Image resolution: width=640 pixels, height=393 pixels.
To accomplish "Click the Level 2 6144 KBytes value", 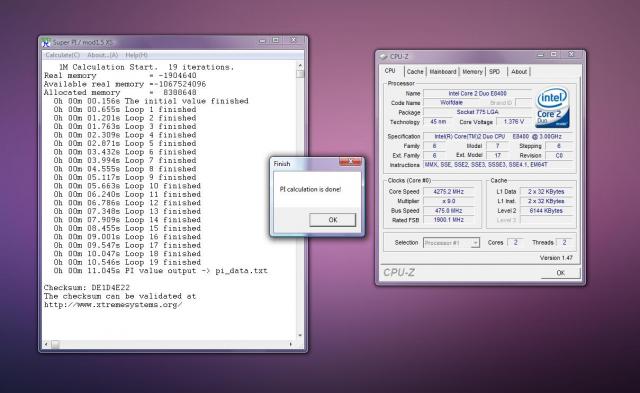I will click(546, 211).
